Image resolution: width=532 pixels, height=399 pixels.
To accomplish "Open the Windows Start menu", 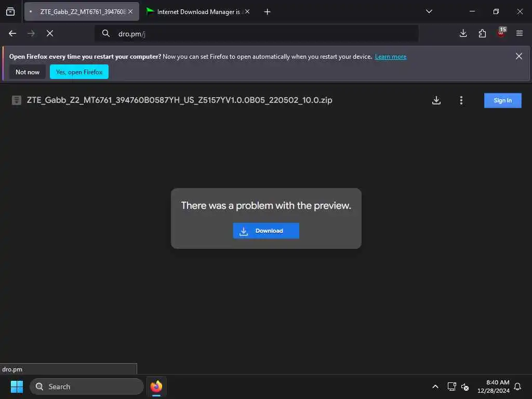I will click(17, 387).
